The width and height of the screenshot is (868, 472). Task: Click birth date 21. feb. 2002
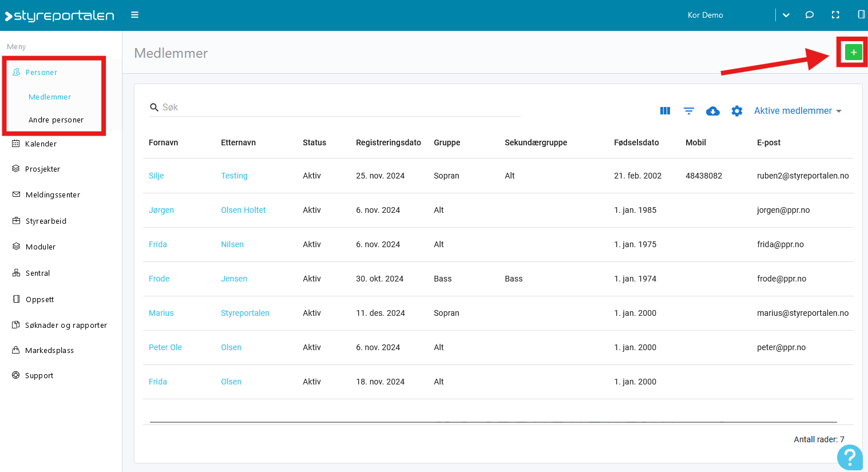[637, 176]
